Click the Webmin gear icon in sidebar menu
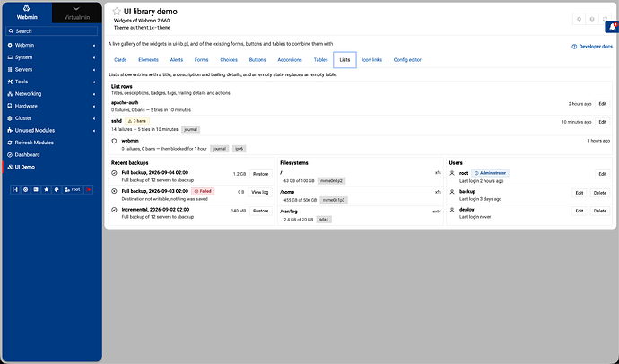The width and height of the screenshot is (619, 364). (10, 45)
